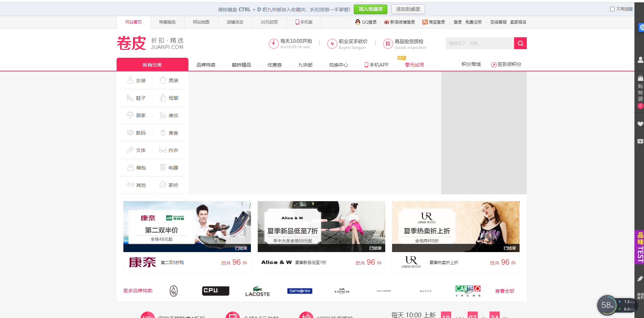644x318 pixels.
Task: Click inside the search input field
Action: (x=480, y=43)
